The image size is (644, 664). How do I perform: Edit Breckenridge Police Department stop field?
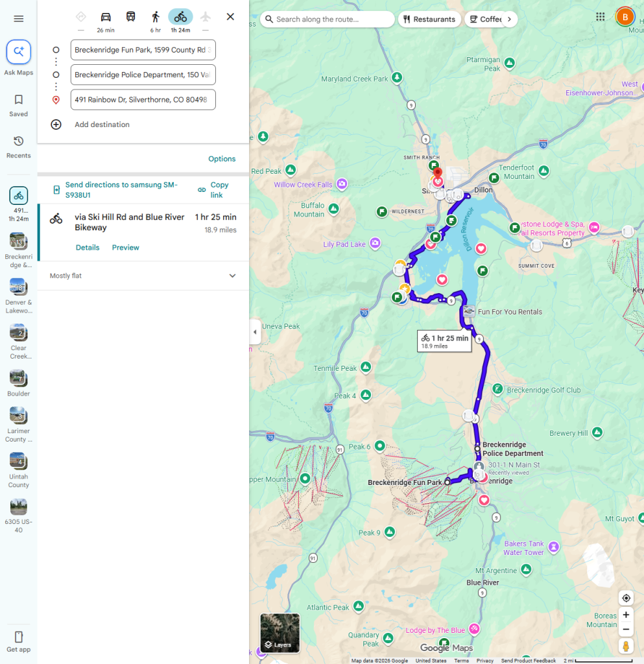pos(143,75)
